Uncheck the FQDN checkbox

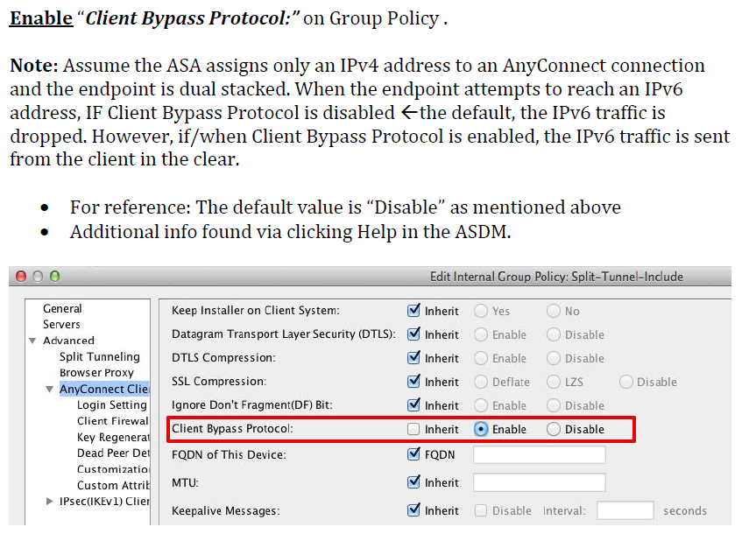click(413, 454)
